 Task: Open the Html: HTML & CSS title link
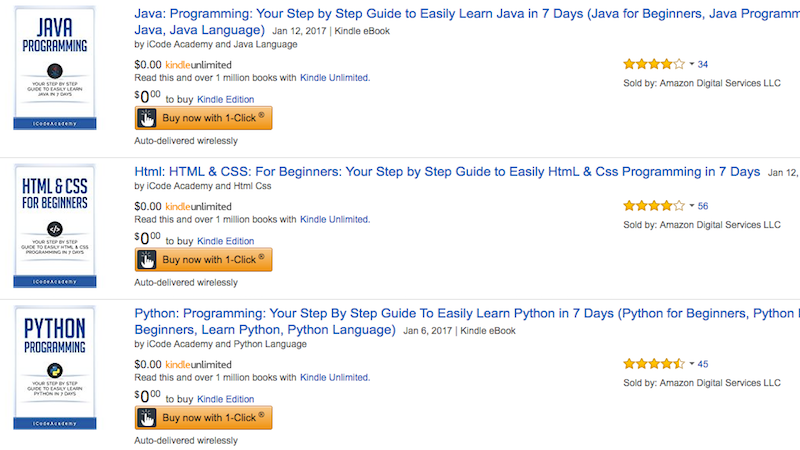coord(447,172)
